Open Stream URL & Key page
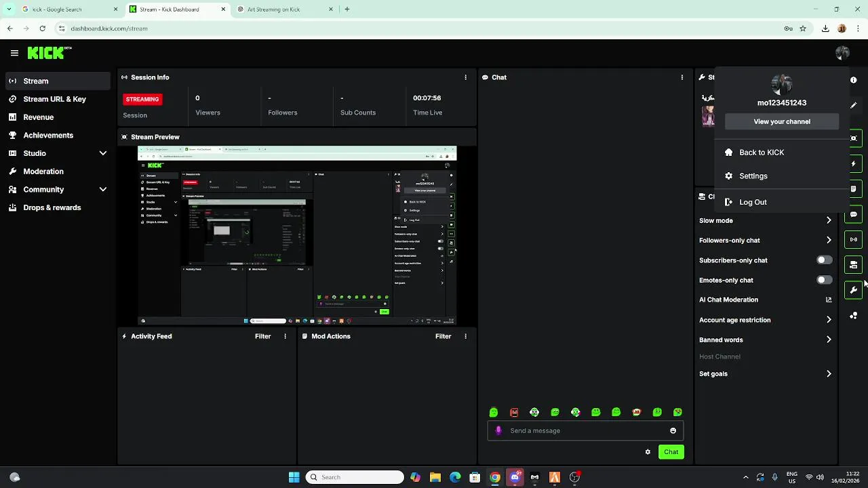This screenshot has height=488, width=868. [x=58, y=99]
